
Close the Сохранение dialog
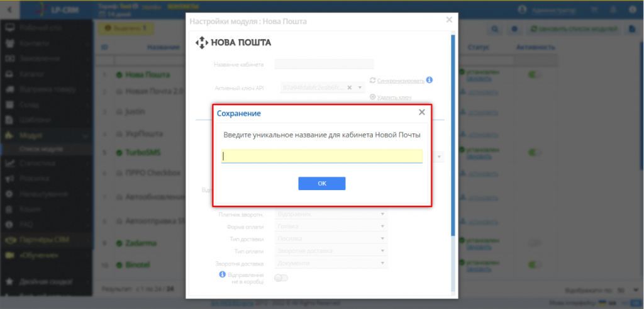pyautogui.click(x=422, y=113)
